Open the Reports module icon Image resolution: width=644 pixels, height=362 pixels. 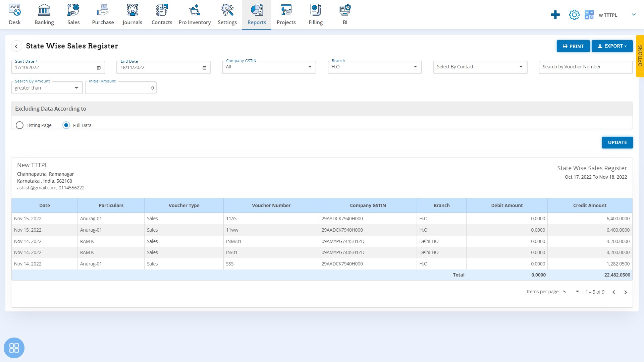[257, 14]
